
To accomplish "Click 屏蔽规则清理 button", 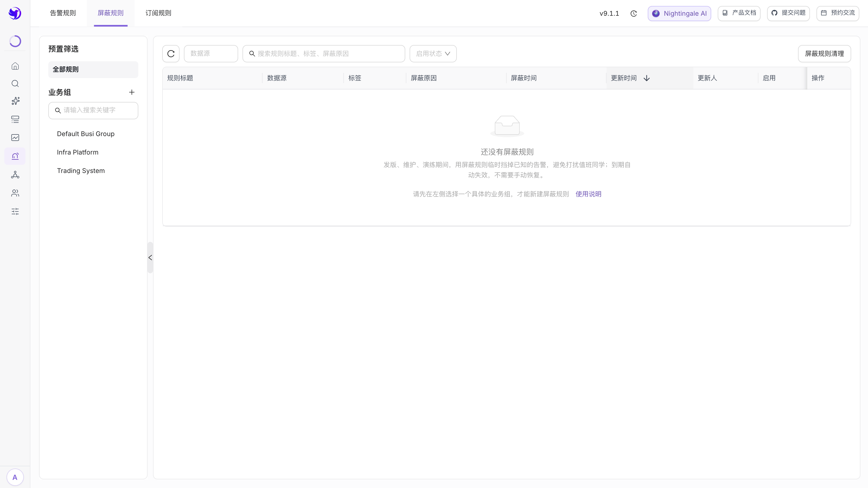I will click(x=825, y=54).
